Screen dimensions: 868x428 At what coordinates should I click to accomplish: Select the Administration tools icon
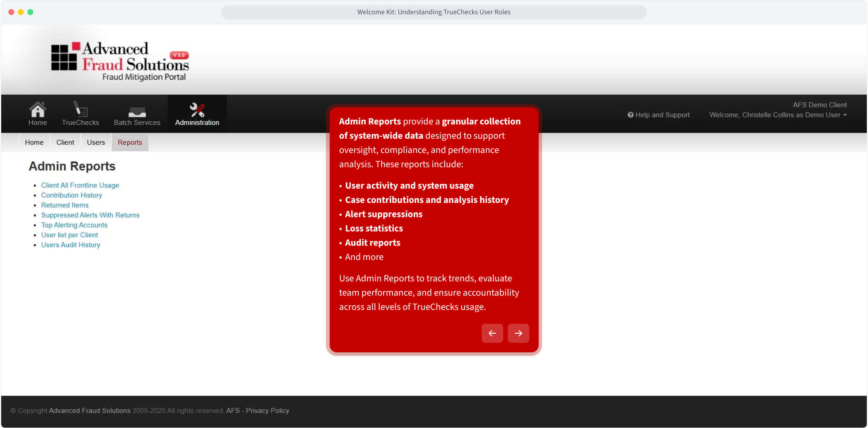(x=197, y=109)
